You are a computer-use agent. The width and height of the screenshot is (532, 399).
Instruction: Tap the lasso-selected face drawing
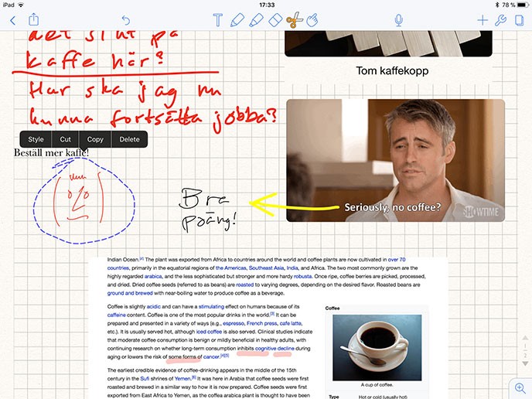78,200
